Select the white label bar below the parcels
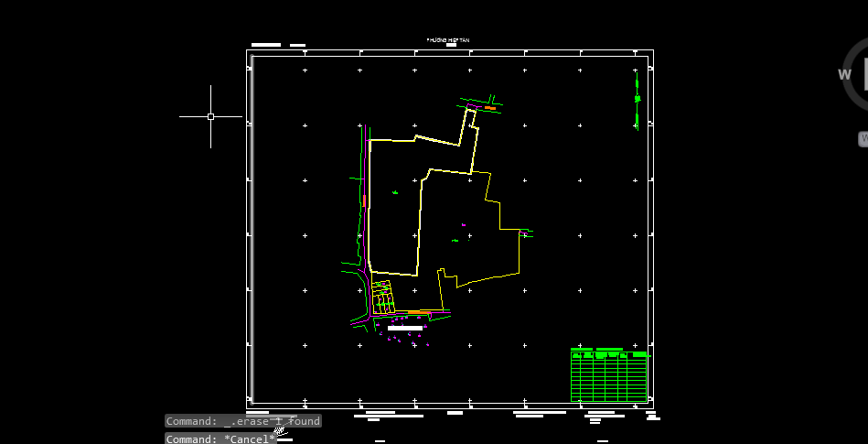The image size is (868, 444). [405, 328]
